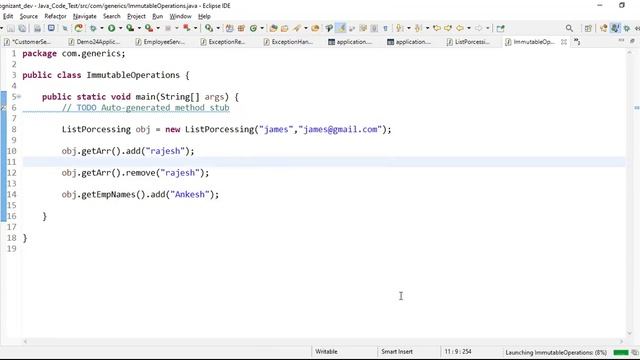The image size is (640, 360).
Task: Click the Back navigation yellow arrow
Action: pyautogui.click(x=460, y=28)
